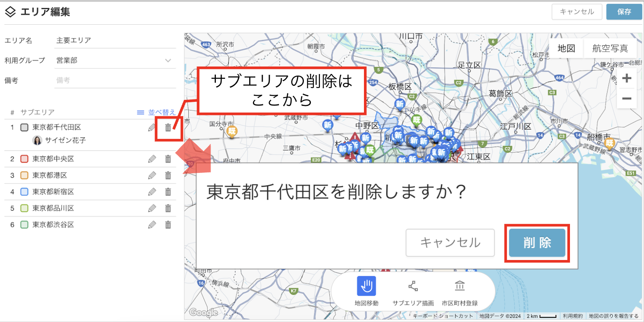
Task: Click the 並べ替え sort link
Action: pyautogui.click(x=156, y=112)
